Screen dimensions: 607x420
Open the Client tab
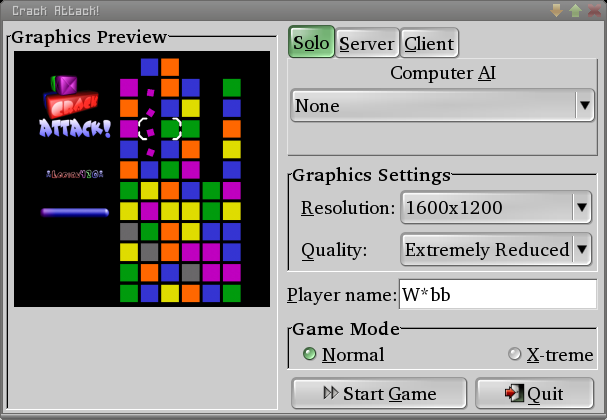tap(429, 43)
